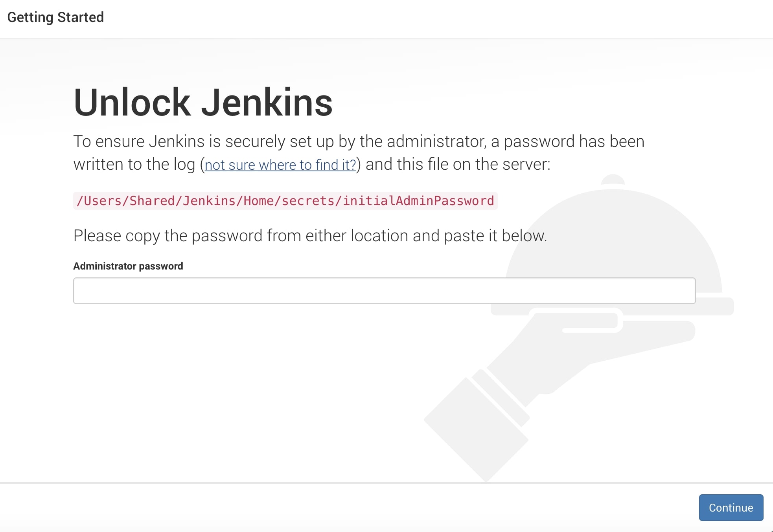Click the "Getting Started" header title

[55, 17]
